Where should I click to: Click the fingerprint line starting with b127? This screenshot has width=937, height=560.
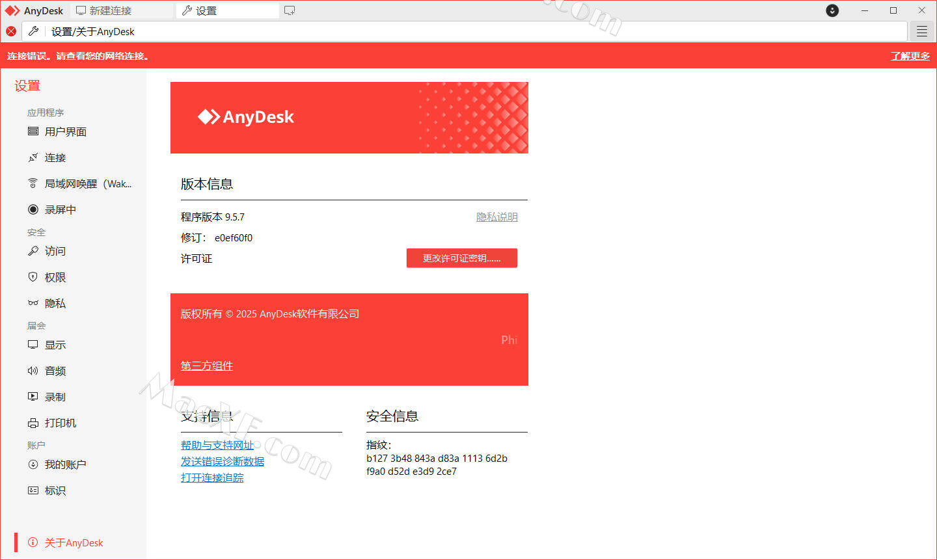pyautogui.click(x=437, y=459)
